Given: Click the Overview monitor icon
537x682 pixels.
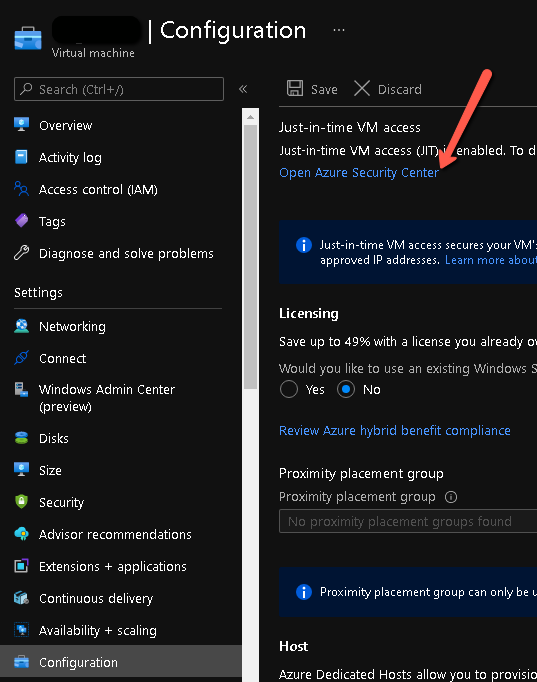Looking at the screenshot, I should pyautogui.click(x=21, y=125).
